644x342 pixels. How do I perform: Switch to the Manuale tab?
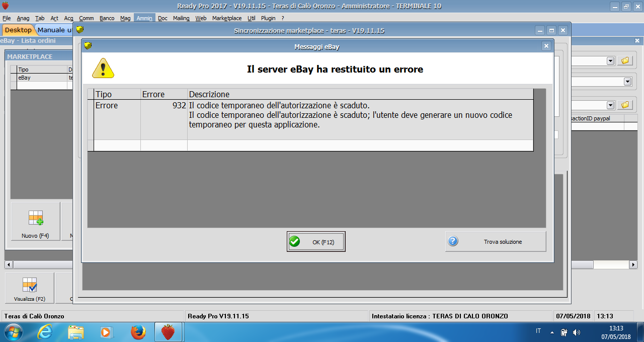(x=54, y=30)
